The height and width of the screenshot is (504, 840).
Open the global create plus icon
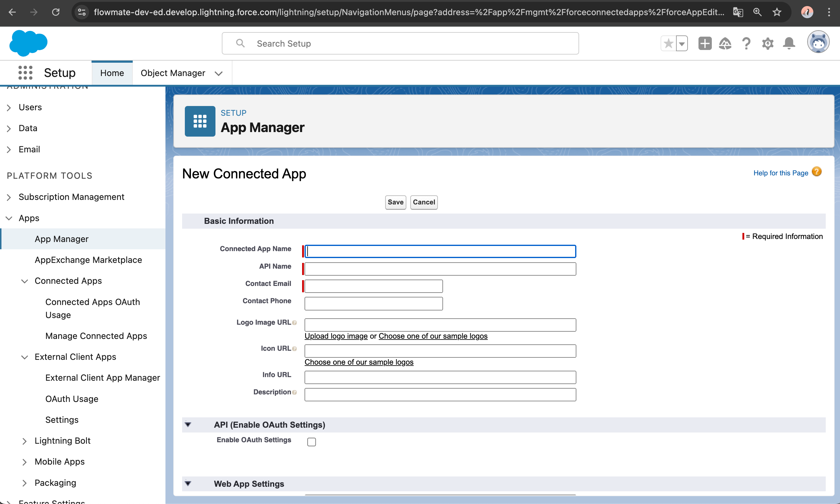[x=705, y=44]
